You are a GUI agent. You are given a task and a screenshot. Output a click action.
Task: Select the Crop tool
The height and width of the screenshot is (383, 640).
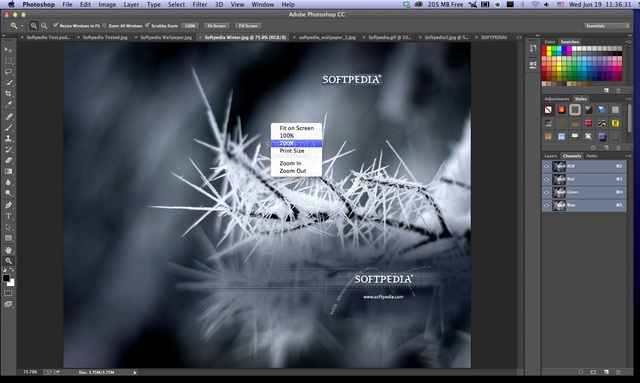8,94
